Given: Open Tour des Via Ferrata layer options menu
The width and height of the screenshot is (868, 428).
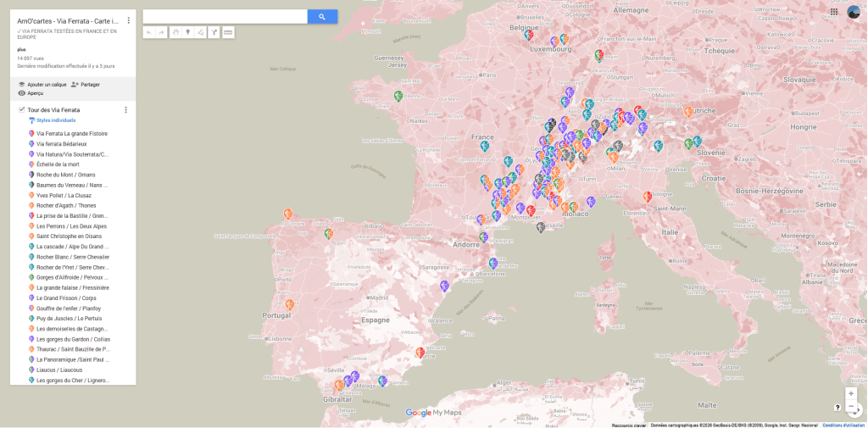Looking at the screenshot, I should point(125,109).
